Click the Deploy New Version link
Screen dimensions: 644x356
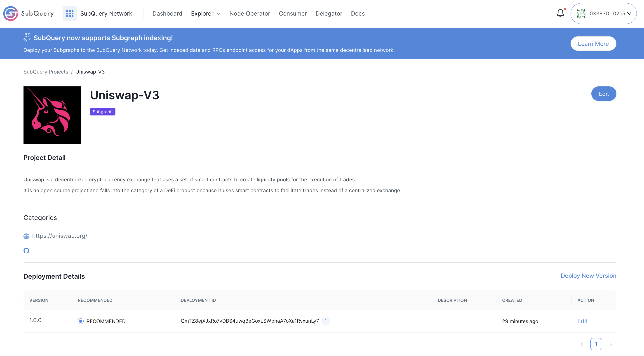point(588,275)
